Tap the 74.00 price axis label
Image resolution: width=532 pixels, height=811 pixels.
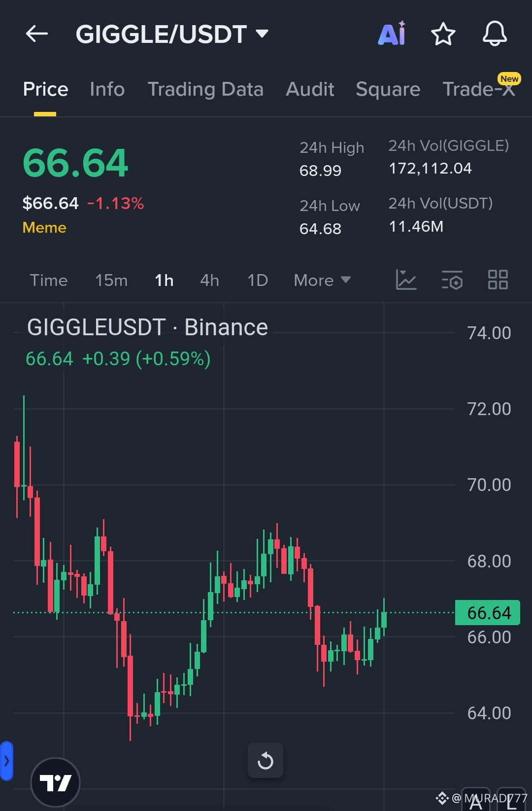[x=489, y=333]
